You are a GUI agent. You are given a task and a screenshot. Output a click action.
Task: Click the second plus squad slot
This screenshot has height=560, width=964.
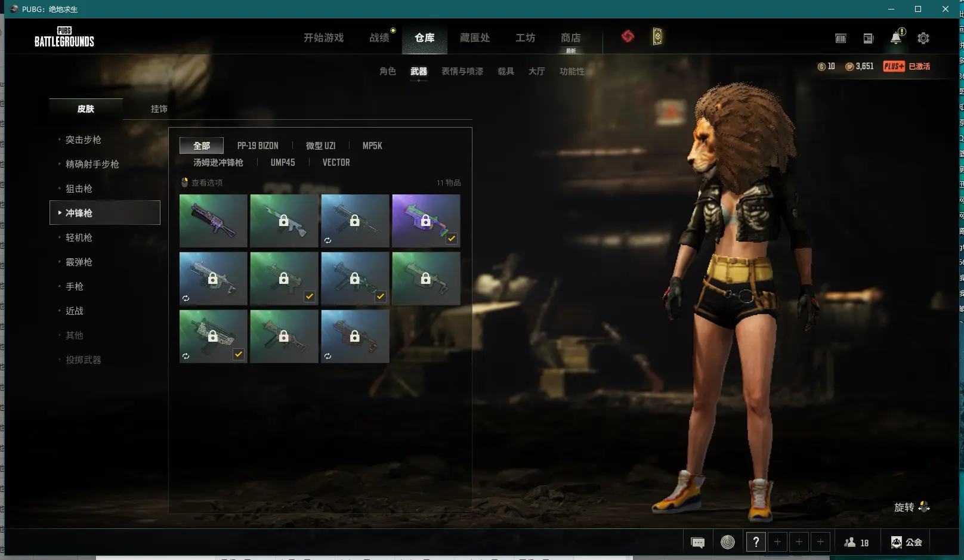click(799, 542)
